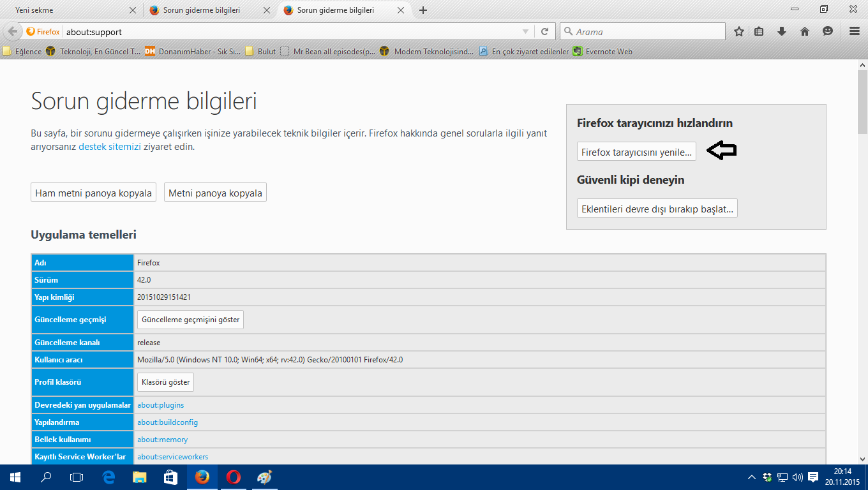
Task: Bookmark this page with the star icon
Action: click(x=739, y=31)
